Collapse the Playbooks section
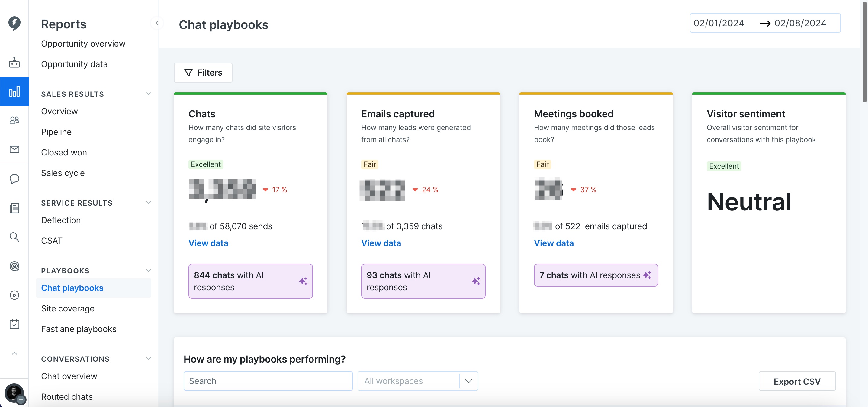The image size is (868, 407). [148, 270]
